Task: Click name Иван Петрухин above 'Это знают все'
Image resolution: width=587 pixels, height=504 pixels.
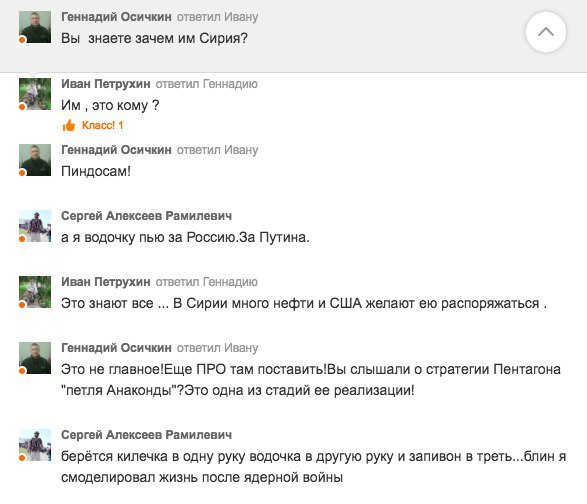Action: pos(106,282)
